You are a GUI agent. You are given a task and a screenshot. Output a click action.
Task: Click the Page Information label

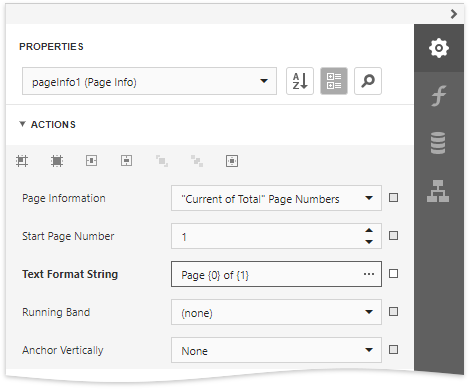point(64,198)
